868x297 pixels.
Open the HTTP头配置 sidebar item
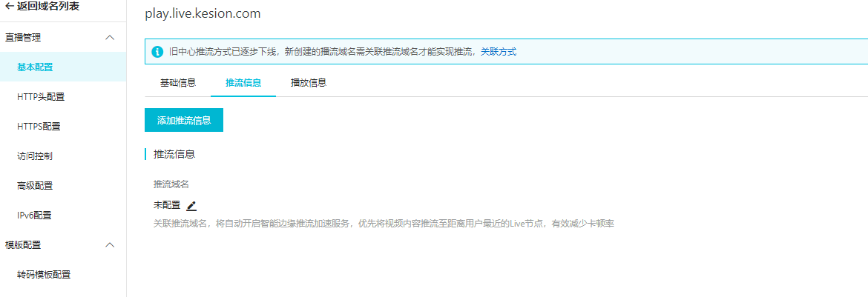(x=41, y=97)
